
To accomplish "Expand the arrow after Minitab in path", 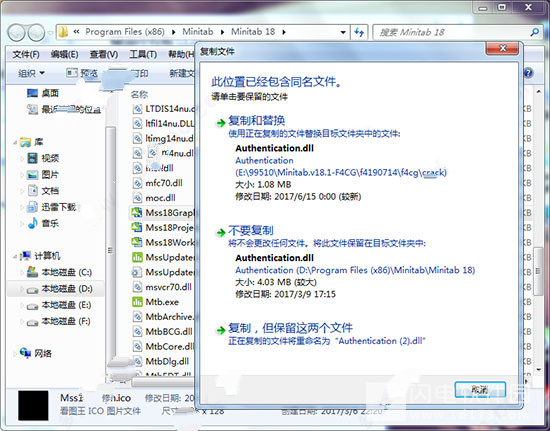I will coord(222,32).
